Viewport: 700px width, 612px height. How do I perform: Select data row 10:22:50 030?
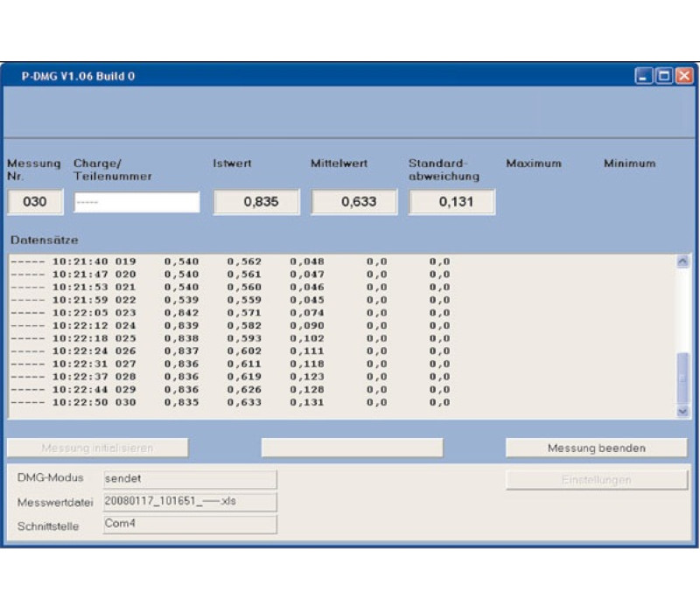230,402
